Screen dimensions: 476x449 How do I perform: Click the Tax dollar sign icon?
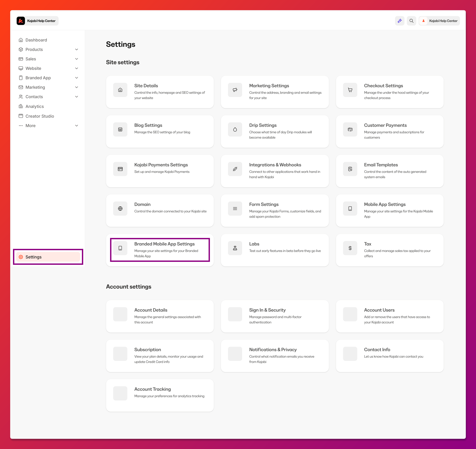[x=350, y=248]
